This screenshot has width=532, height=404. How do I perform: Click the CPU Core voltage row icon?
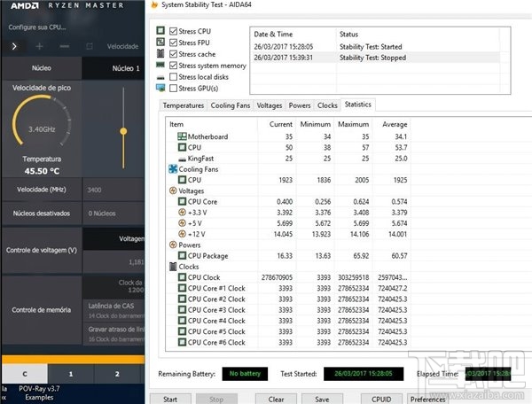(x=182, y=201)
